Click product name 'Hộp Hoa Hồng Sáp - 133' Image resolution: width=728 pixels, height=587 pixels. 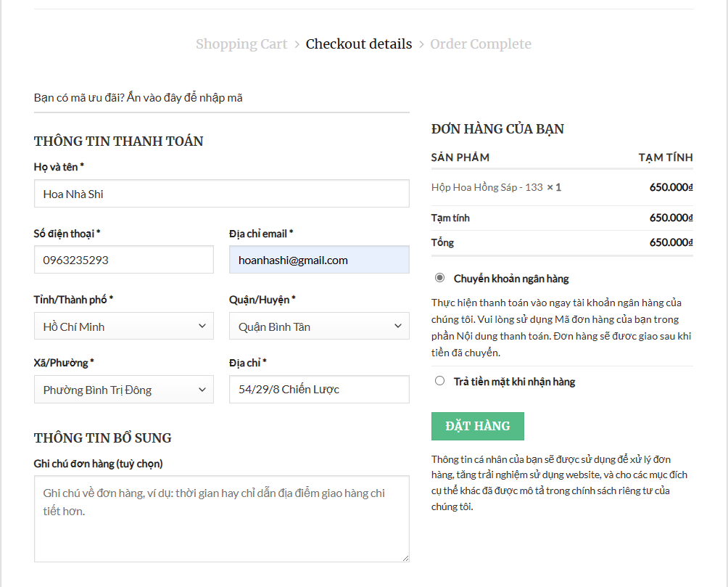pyautogui.click(x=487, y=187)
